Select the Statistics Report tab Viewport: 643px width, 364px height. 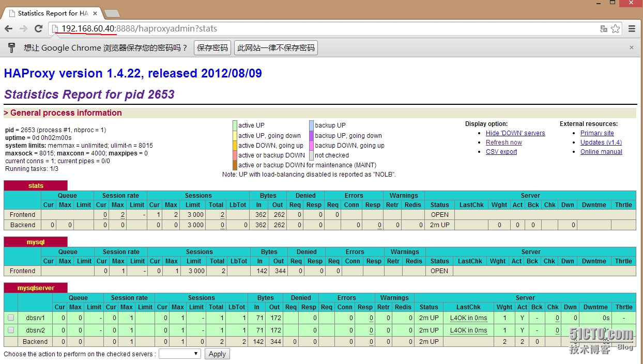click(x=52, y=13)
